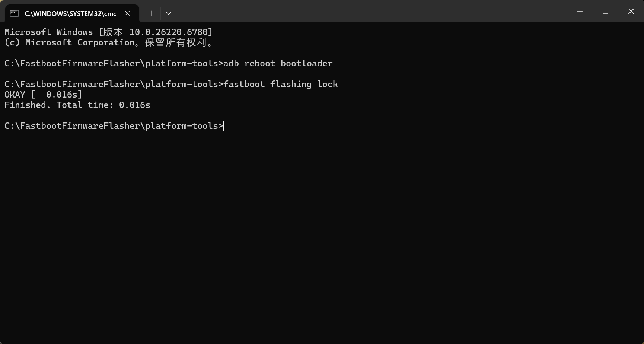Viewport: 644px width, 344px height.
Task: Click the "Finished. Total time" output line
Action: 77,105
